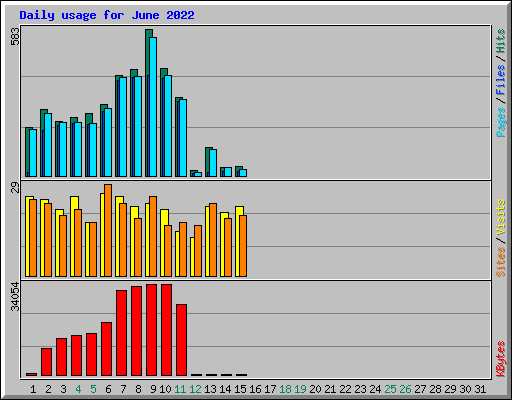The height and width of the screenshot is (400, 512).
Task: Click the short red KBytes bar for day 1
Action: 31,374
